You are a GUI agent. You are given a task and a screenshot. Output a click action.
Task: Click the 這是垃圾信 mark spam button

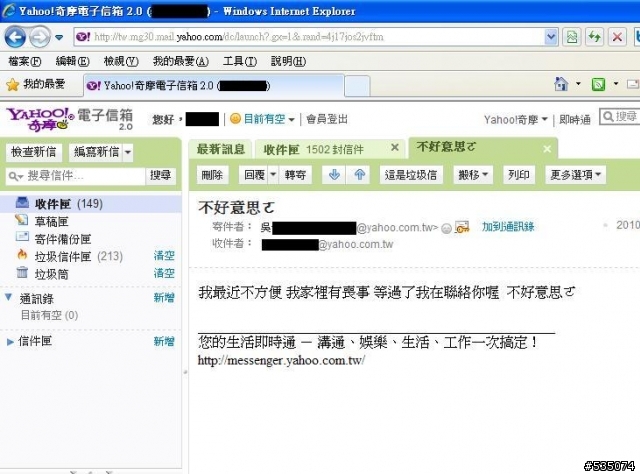coord(411,175)
